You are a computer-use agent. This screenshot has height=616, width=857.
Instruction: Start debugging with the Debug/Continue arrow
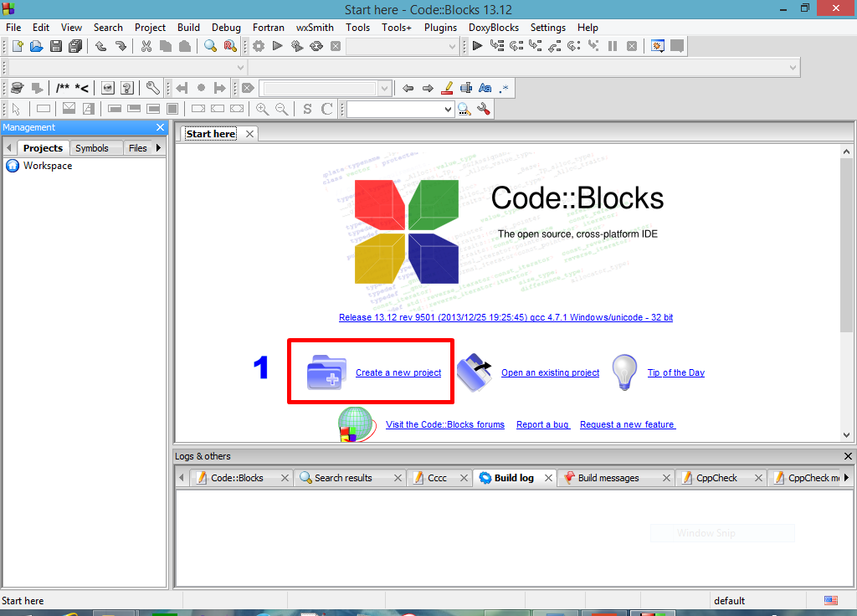point(477,46)
